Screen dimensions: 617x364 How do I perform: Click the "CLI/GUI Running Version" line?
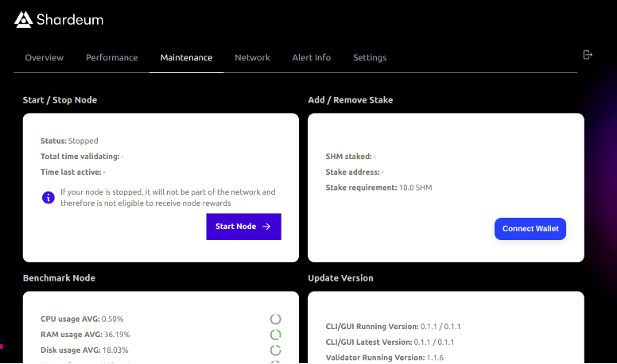[393, 326]
